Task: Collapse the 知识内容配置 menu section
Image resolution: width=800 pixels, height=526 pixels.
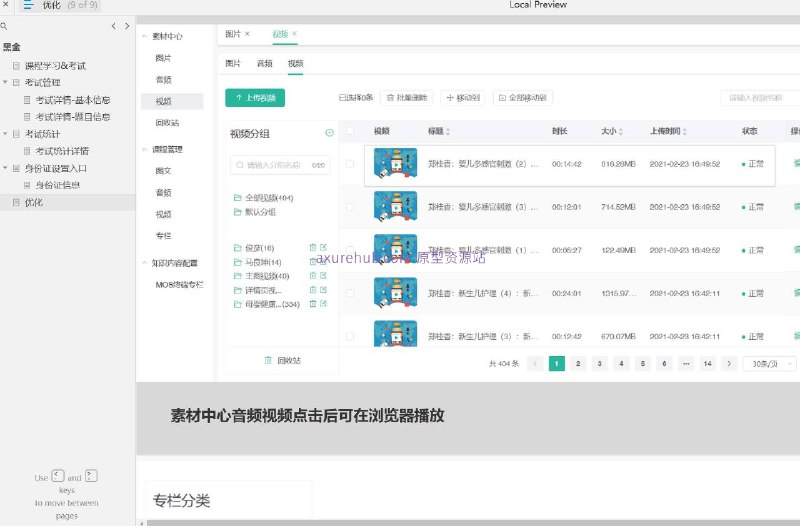Action: 144,263
